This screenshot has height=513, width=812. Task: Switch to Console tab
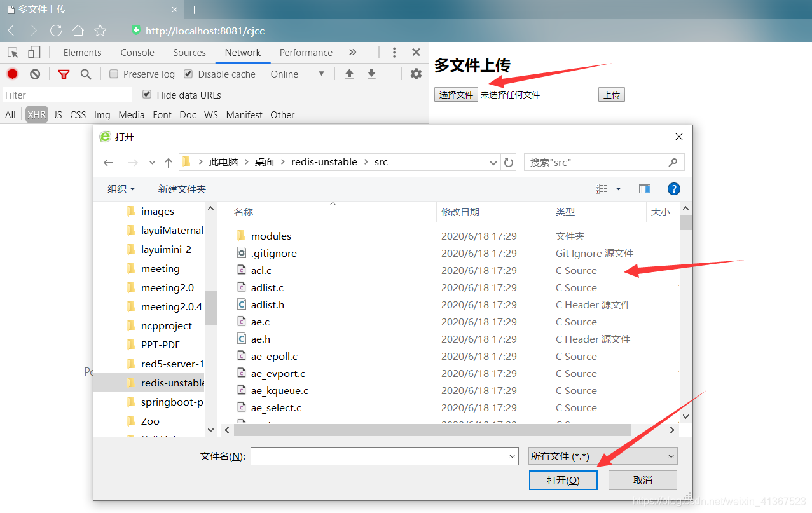(137, 53)
